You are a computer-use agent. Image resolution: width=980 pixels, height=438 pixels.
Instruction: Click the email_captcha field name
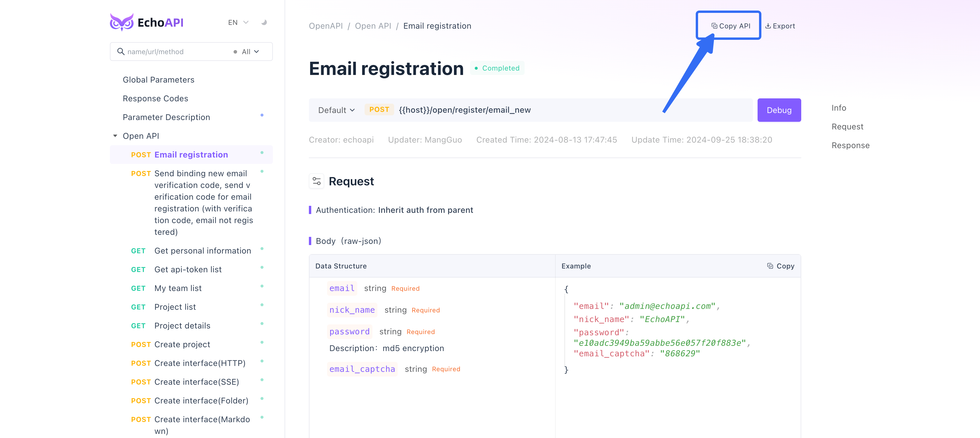(x=362, y=369)
